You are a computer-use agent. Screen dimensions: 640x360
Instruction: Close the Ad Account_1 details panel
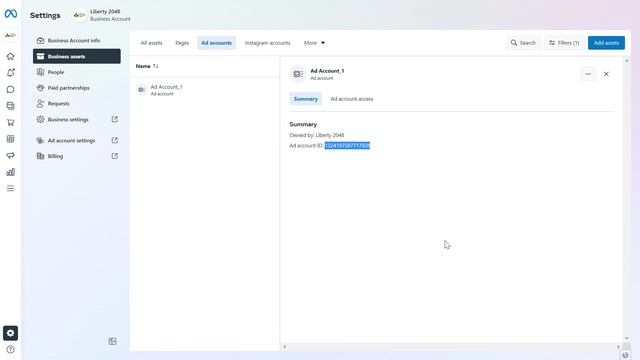coord(606,74)
